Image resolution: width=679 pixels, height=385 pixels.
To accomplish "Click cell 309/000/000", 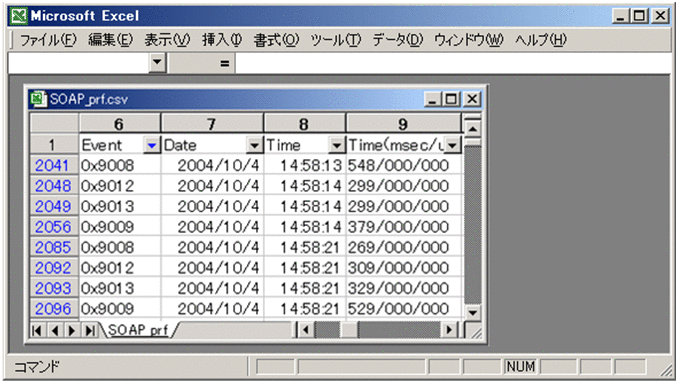I will tap(404, 268).
